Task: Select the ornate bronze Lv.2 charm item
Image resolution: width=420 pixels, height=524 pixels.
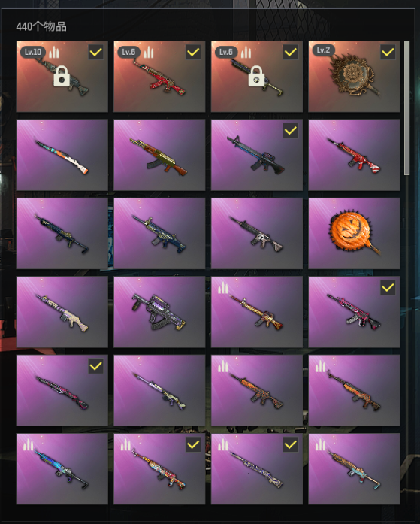Action: tap(354, 77)
